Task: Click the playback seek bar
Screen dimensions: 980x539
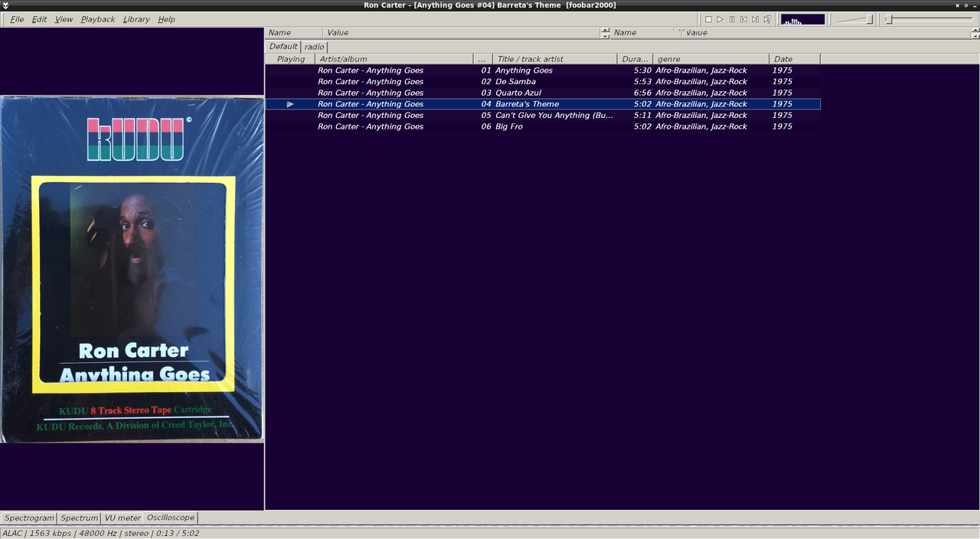Action: pos(929,19)
